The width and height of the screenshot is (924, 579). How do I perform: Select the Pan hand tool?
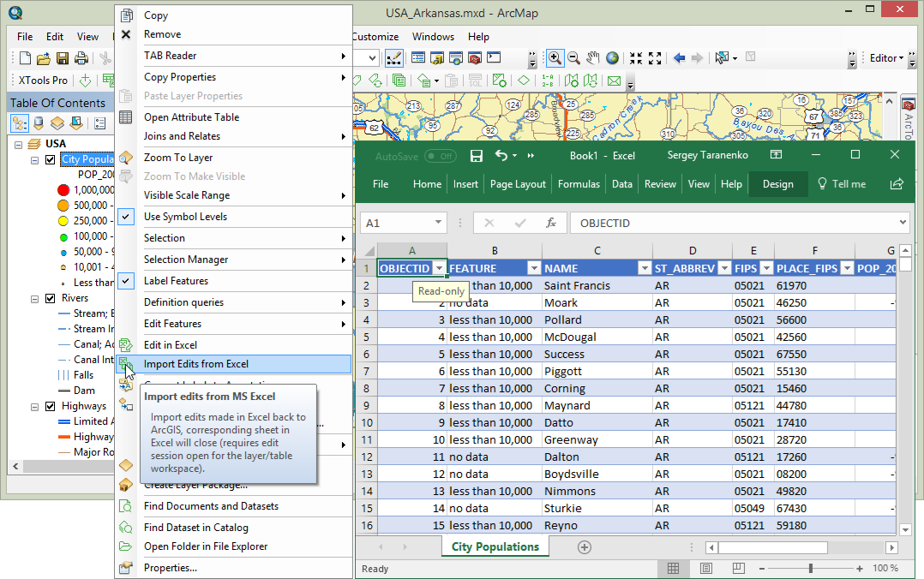coord(593,57)
